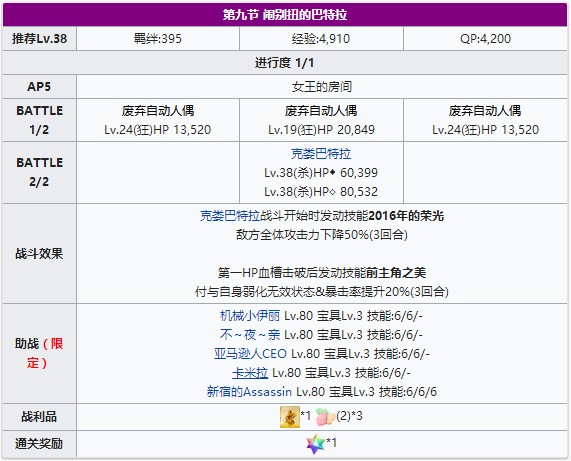571x461 pixels.
Task: Open the 亚马逊人CEO support servant link
Action: click(x=250, y=354)
